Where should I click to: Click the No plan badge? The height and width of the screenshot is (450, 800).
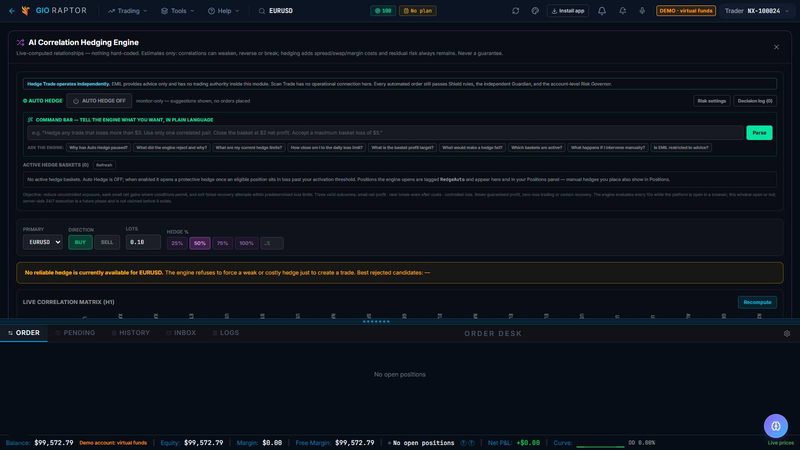point(417,11)
